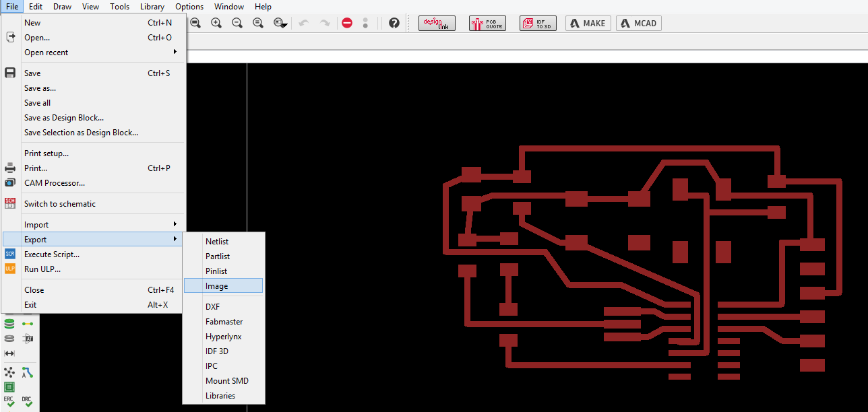Image resolution: width=868 pixels, height=412 pixels.
Task: Open the Library menu
Action: pyautogui.click(x=152, y=7)
